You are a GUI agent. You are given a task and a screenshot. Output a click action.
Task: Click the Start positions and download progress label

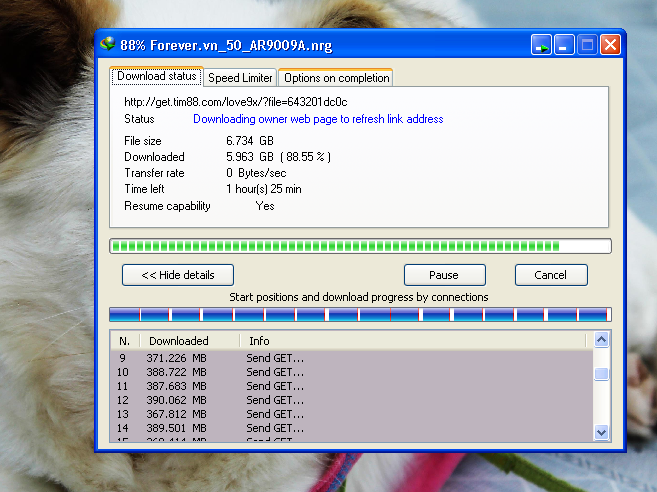(x=359, y=297)
